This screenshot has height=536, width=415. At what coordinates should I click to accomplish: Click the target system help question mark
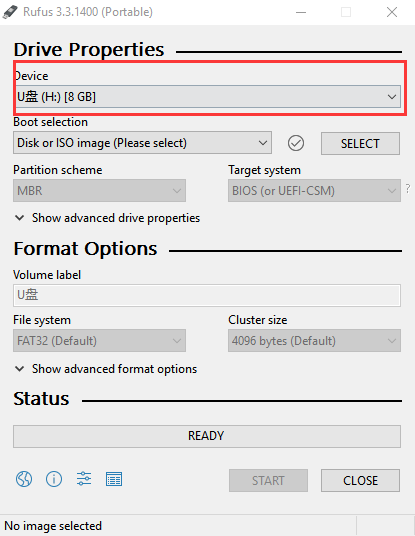408,188
